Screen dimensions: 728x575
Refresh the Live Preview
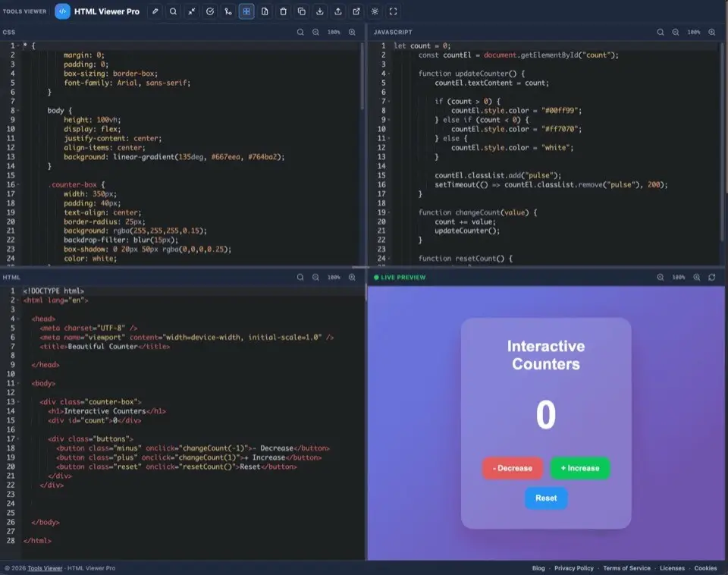pyautogui.click(x=712, y=278)
